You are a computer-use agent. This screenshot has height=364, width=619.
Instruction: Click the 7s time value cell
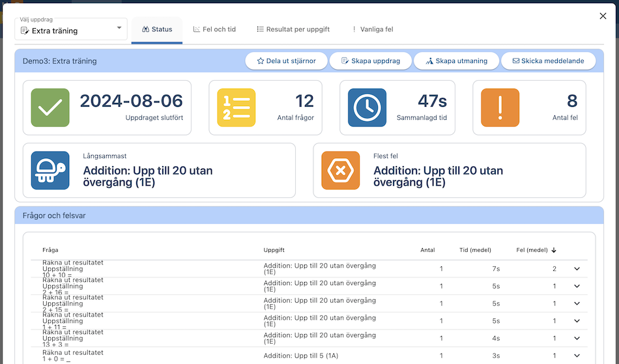496,269
